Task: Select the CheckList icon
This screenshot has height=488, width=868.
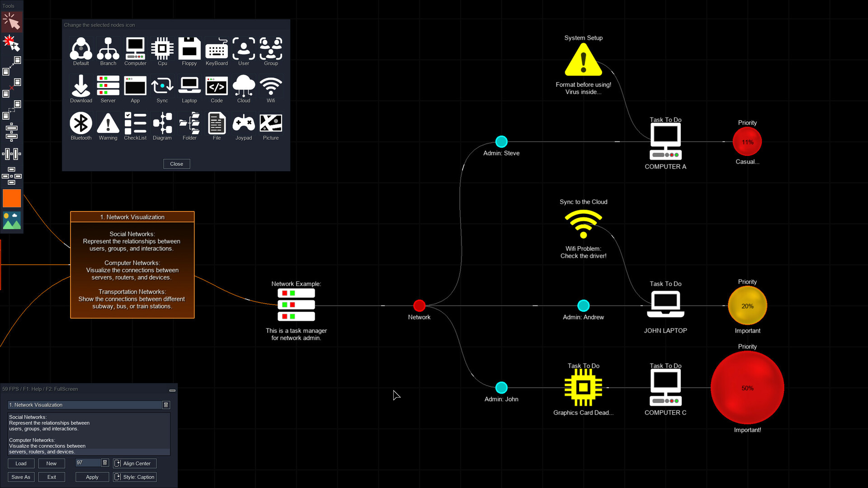Action: 135,123
